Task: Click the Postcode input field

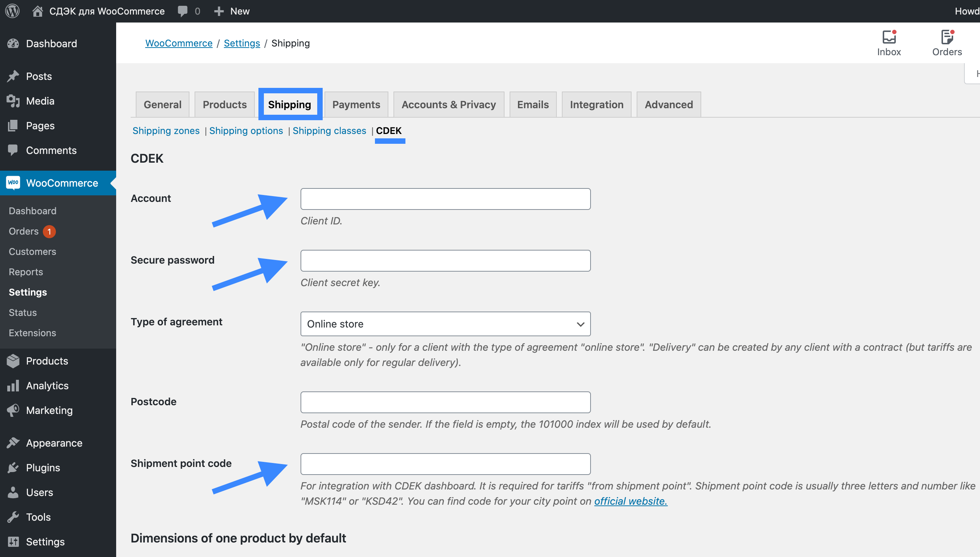Action: coord(446,402)
